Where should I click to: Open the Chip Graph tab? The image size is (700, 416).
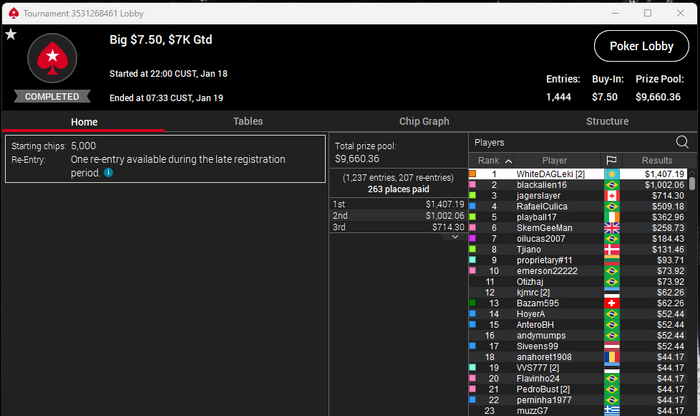click(x=424, y=121)
